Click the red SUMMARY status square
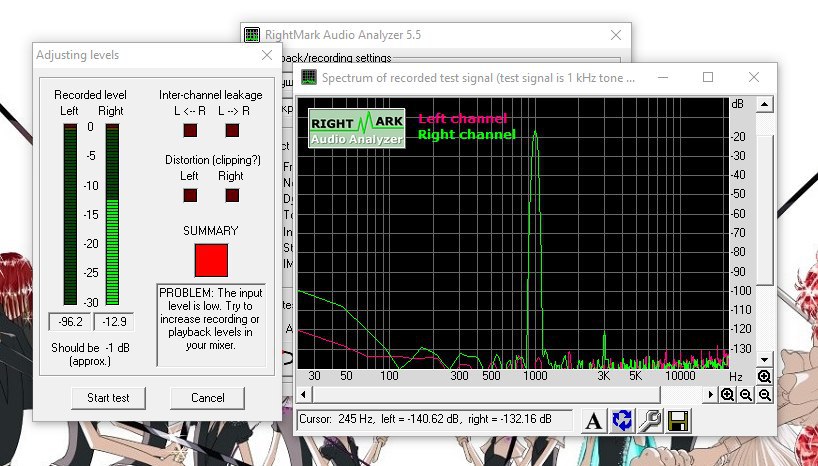 pyautogui.click(x=211, y=260)
